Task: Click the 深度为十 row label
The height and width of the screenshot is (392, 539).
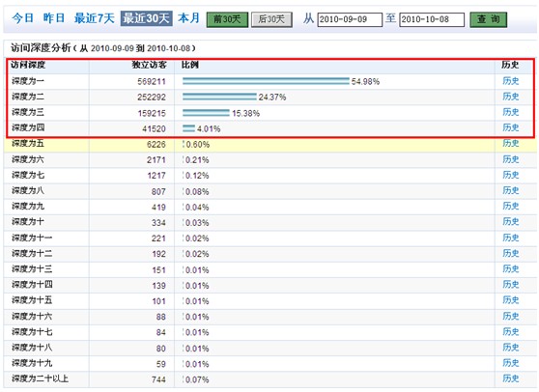Action: [x=28, y=222]
